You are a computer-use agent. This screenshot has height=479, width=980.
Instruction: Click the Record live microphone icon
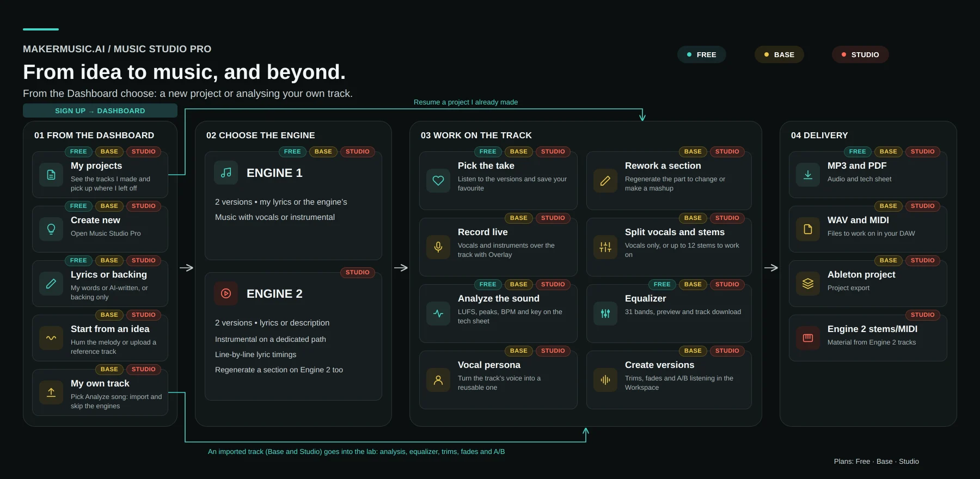pos(438,247)
